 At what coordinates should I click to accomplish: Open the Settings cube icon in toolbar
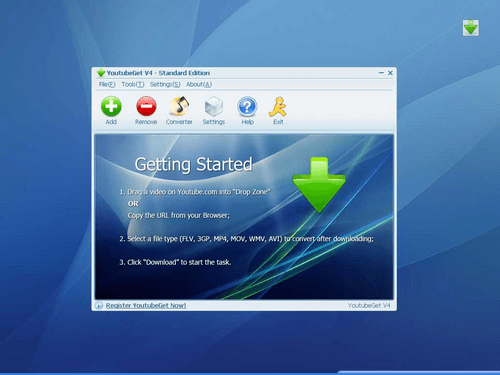coord(214,106)
